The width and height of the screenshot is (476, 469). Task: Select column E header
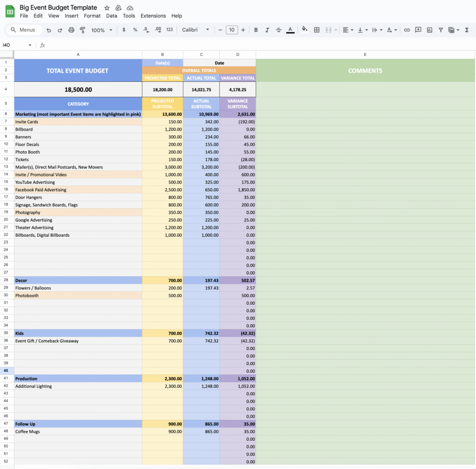point(365,54)
